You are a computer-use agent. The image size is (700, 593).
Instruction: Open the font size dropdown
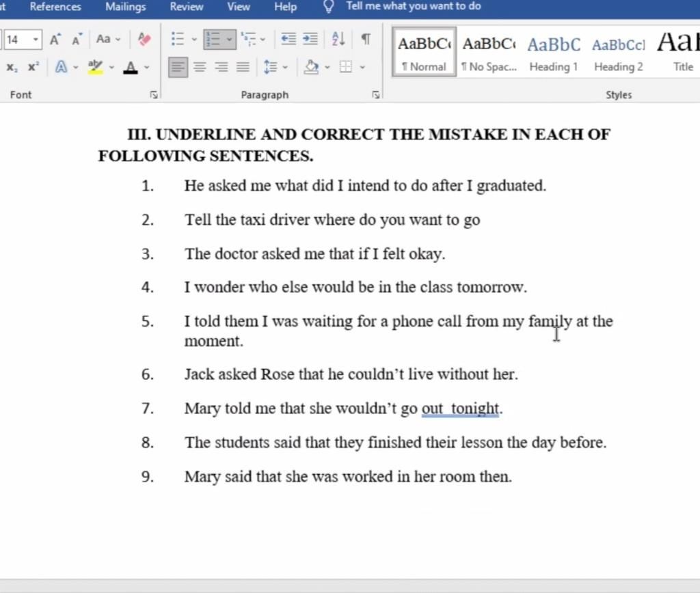pos(36,39)
